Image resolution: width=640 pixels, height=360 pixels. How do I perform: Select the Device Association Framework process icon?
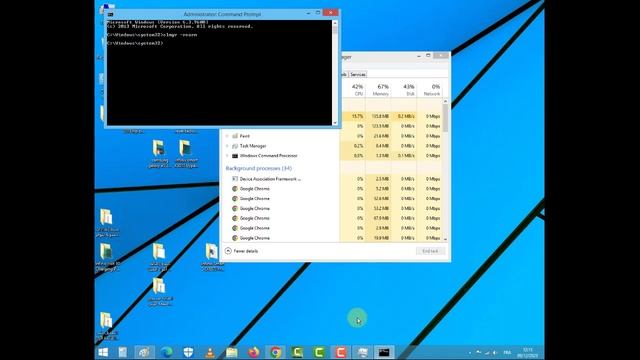click(x=235, y=179)
